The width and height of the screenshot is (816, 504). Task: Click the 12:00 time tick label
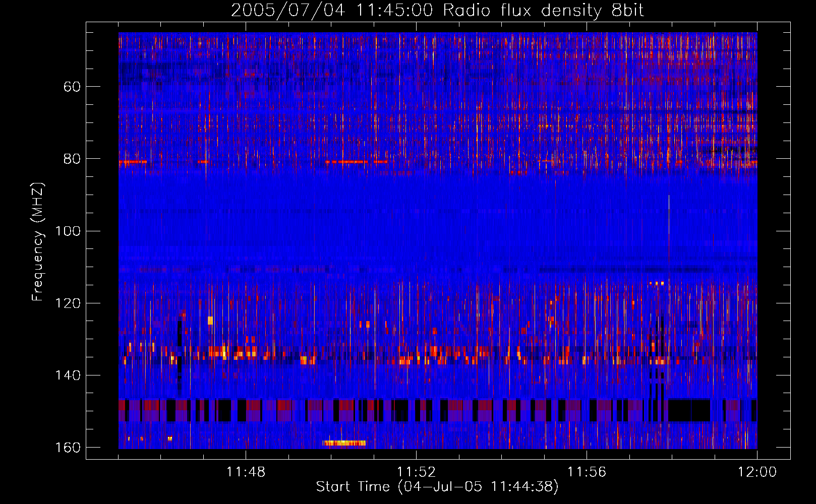point(757,472)
